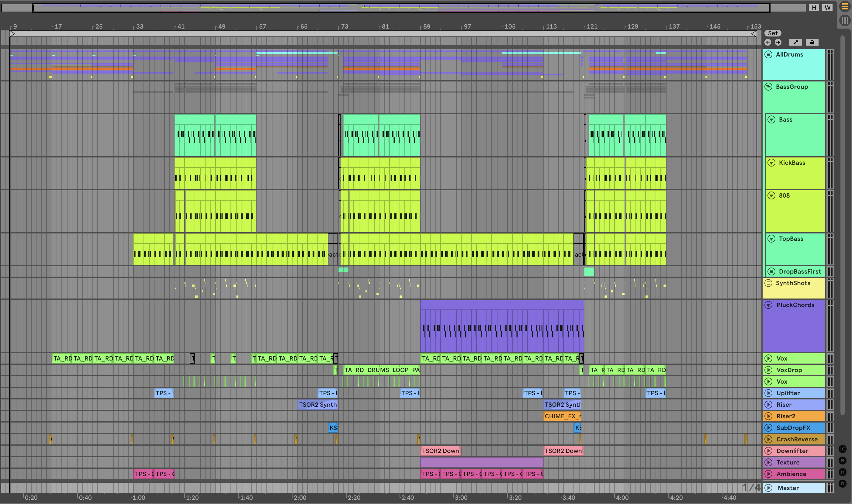Viewport: 852px width, 504px height.
Task: Show the I-O section toggle
Action: point(843,449)
